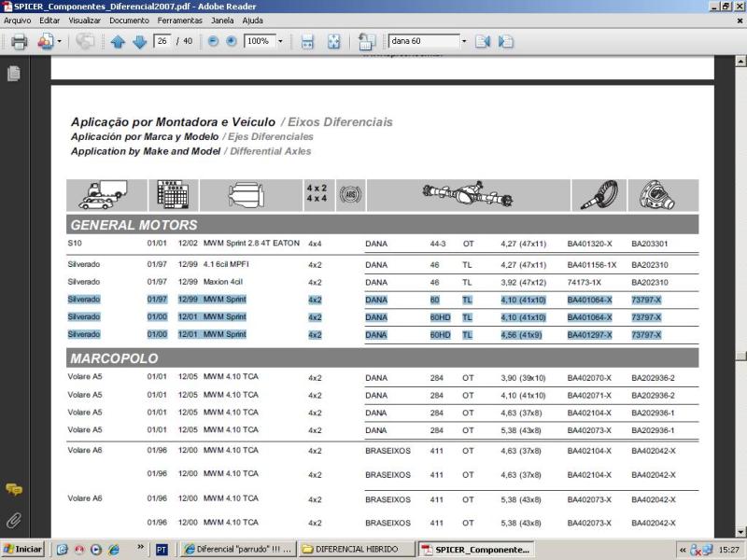Open the Ajuda menu
747x560 pixels.
click(x=252, y=21)
